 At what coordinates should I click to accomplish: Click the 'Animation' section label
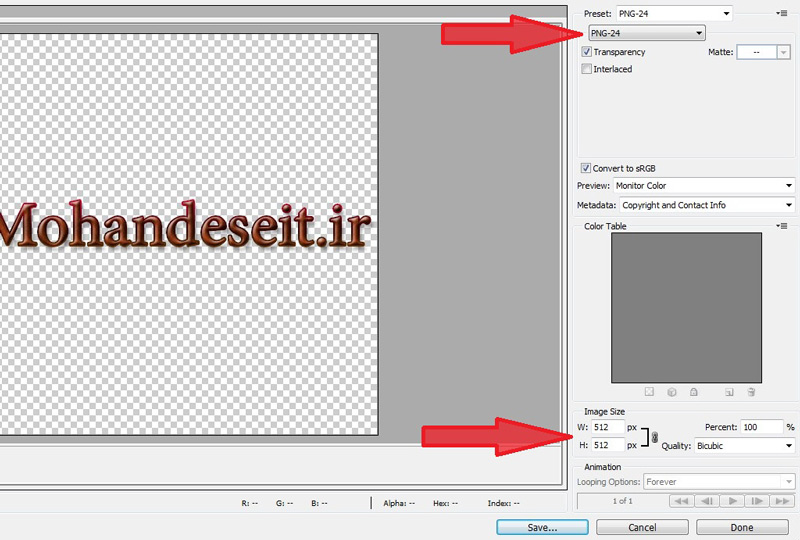(x=603, y=467)
